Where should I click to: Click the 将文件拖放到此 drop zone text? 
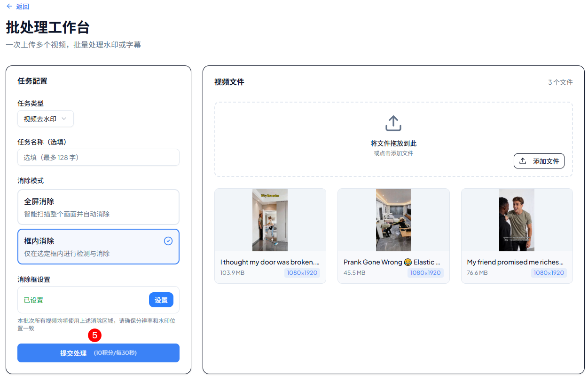point(393,144)
